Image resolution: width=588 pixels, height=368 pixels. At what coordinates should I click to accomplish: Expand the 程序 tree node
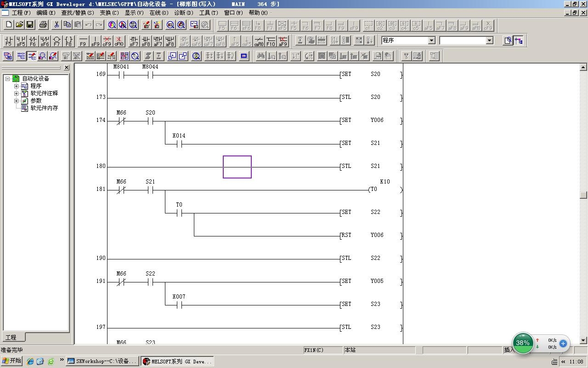click(16, 86)
